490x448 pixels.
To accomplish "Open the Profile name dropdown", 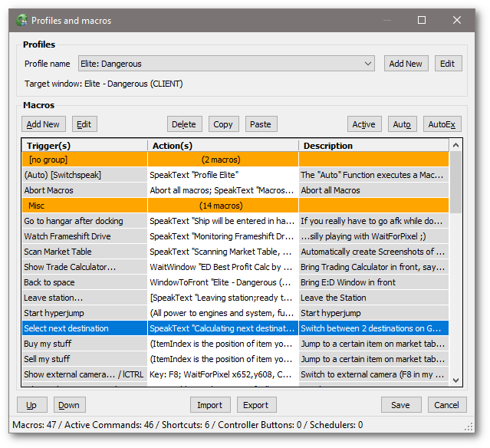I will coord(226,64).
